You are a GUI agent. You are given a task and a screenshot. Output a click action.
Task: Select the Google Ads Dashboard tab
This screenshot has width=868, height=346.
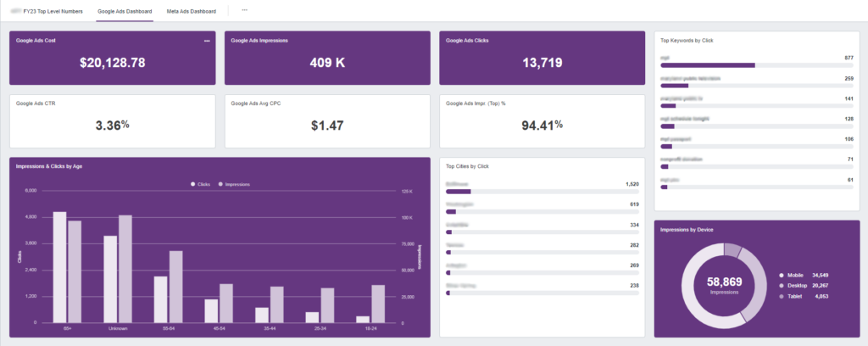tap(125, 11)
